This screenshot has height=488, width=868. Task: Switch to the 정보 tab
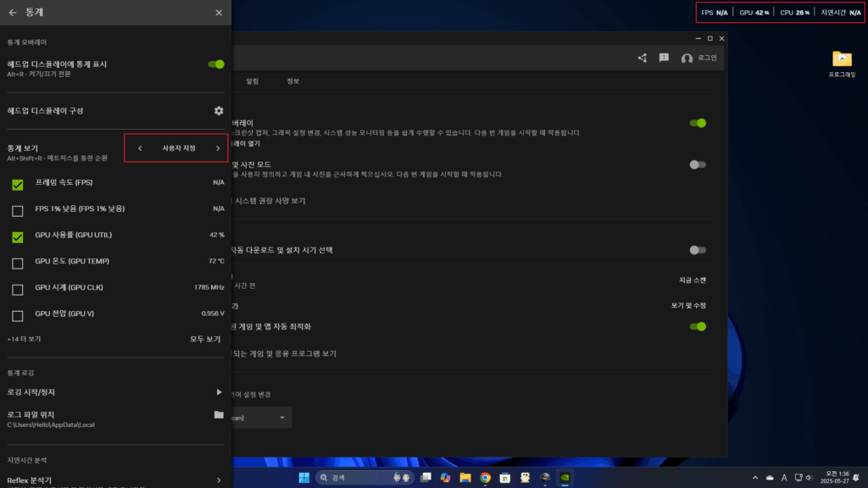[x=292, y=81]
